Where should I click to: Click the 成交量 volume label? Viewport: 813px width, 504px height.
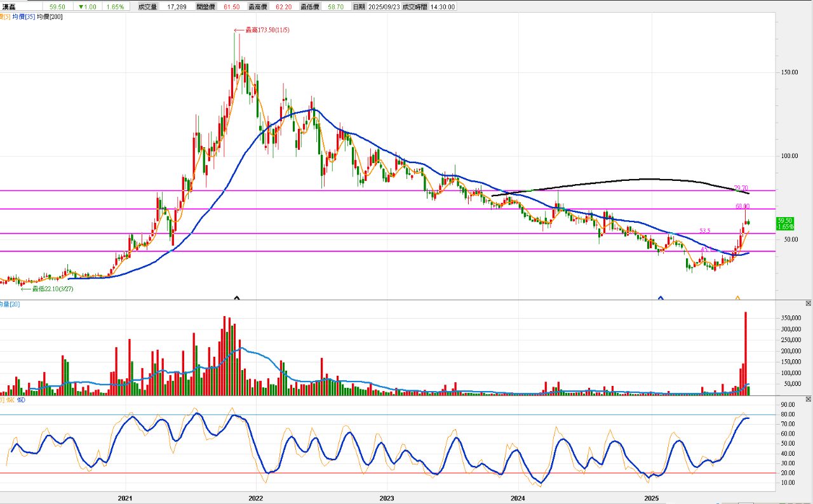tap(147, 6)
